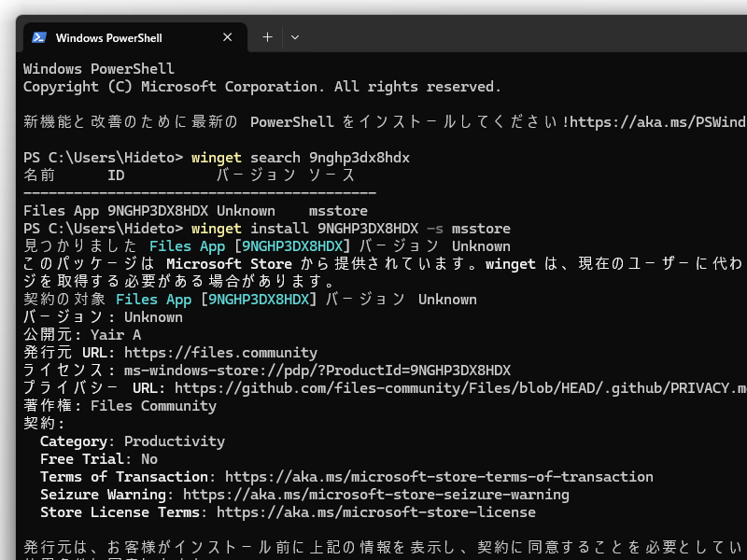Close the Windows PowerShell tab
747x560 pixels.
coord(227,37)
